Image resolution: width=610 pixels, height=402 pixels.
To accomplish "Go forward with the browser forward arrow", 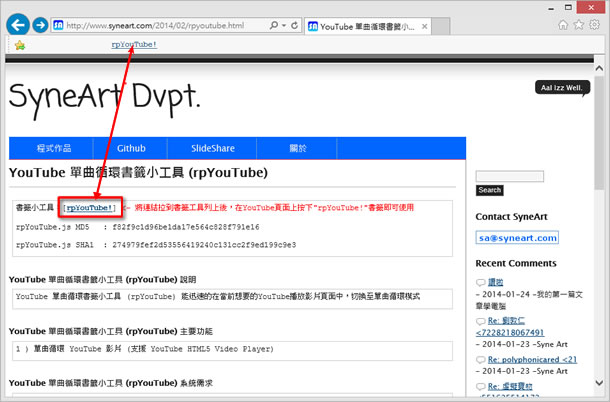I will (x=40, y=25).
